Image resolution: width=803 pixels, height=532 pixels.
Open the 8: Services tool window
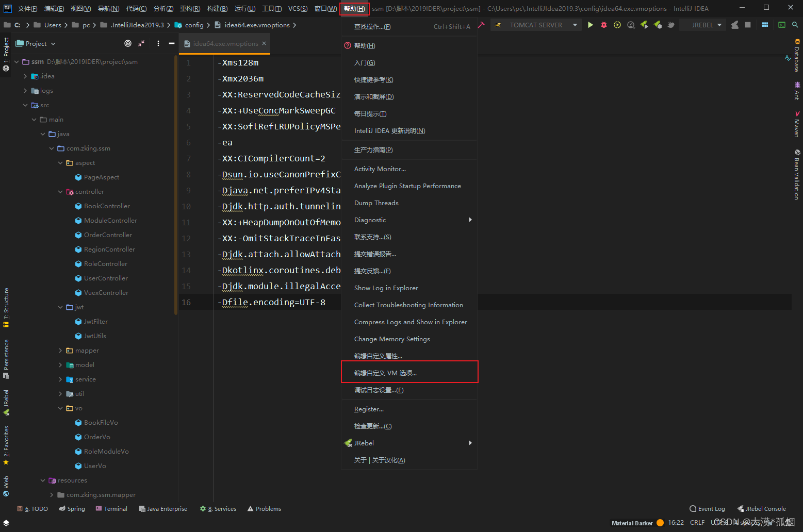pyautogui.click(x=218, y=509)
